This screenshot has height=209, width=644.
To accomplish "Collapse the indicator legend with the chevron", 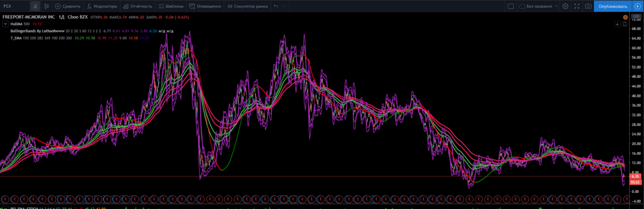I will (5, 24).
